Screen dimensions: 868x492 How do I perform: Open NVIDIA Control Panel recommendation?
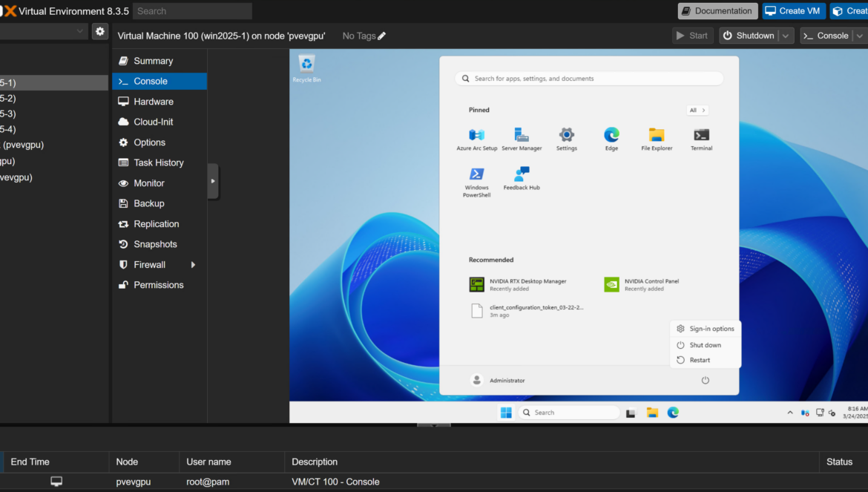point(642,284)
